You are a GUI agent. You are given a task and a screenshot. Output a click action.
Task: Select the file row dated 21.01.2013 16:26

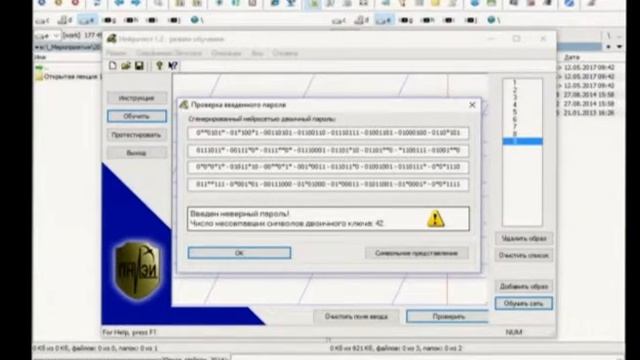tap(588, 113)
